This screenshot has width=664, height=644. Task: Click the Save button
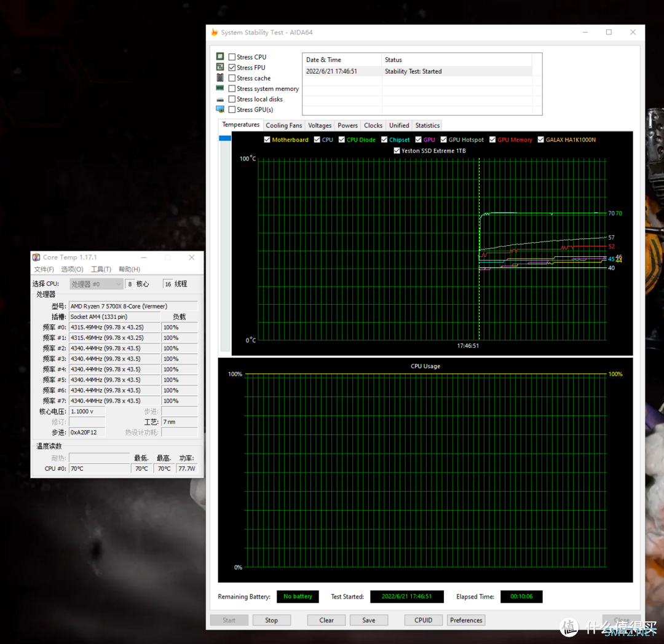369,620
